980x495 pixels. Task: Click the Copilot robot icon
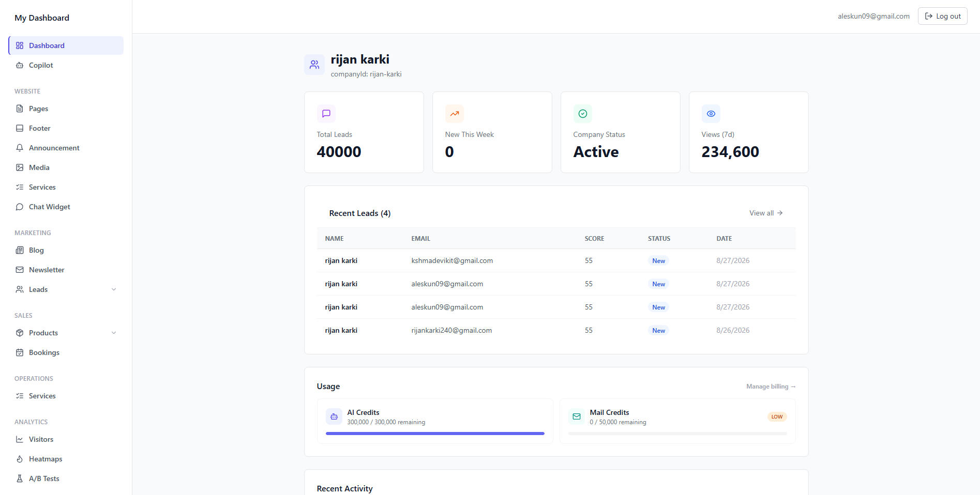click(x=20, y=65)
